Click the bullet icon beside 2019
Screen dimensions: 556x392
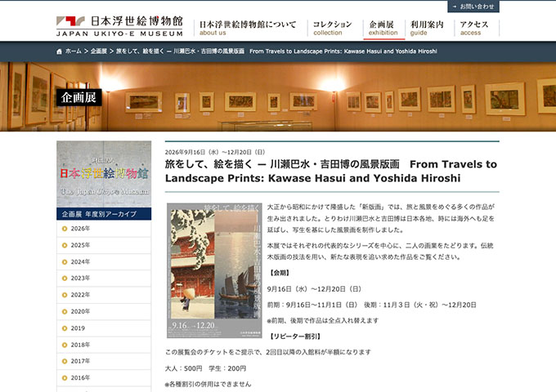click(65, 328)
